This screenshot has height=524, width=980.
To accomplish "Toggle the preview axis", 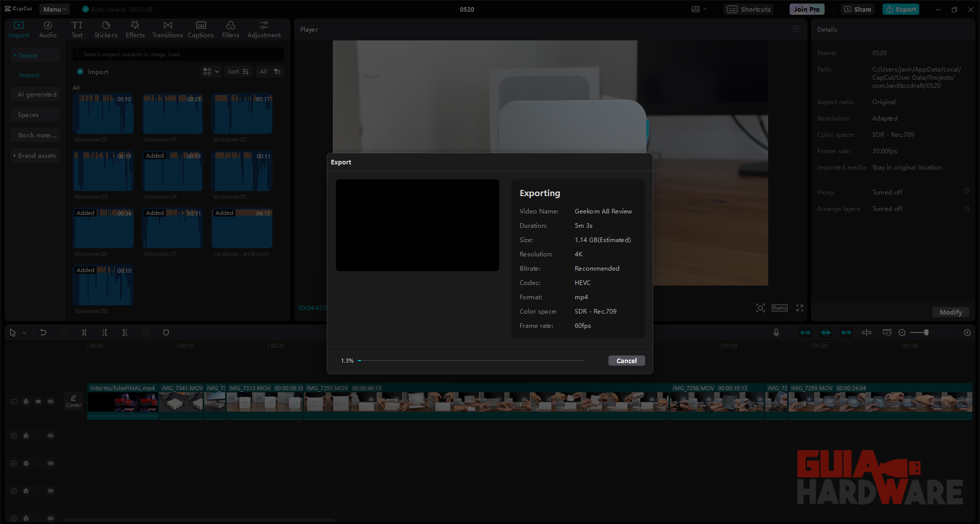I will pos(866,332).
